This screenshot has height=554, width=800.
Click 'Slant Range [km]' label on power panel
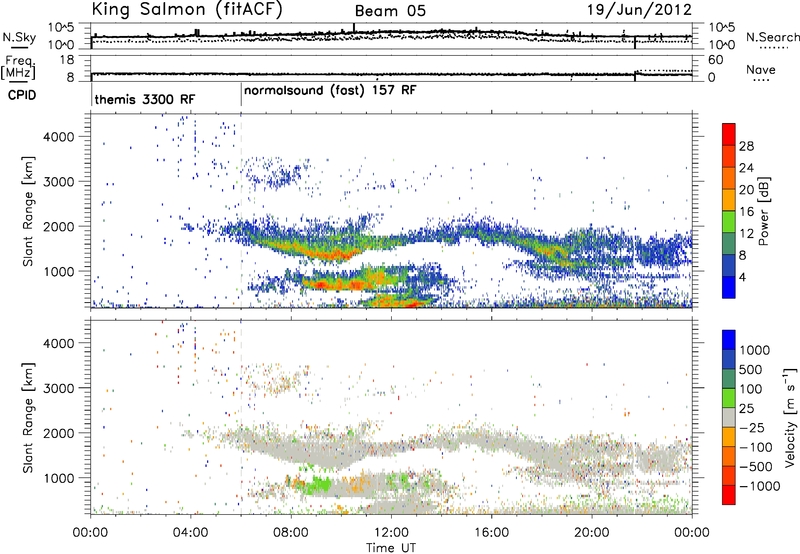tap(28, 211)
